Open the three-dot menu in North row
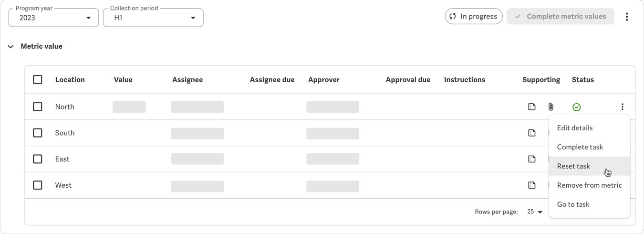Image resolution: width=644 pixels, height=234 pixels. click(623, 107)
